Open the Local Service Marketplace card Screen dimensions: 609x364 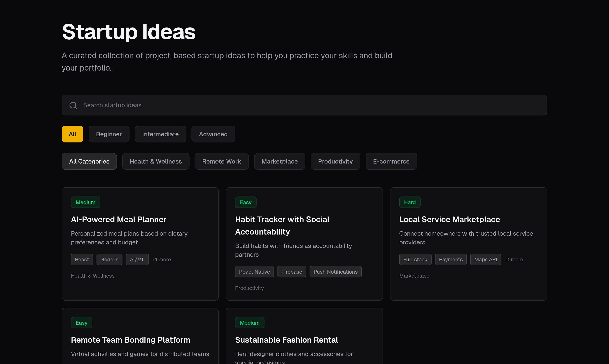click(449, 220)
